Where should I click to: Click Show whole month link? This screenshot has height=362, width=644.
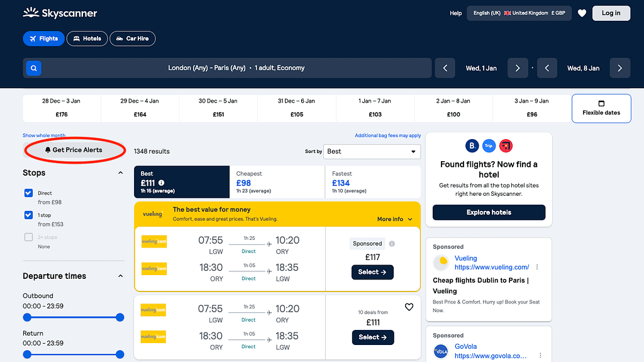44,135
